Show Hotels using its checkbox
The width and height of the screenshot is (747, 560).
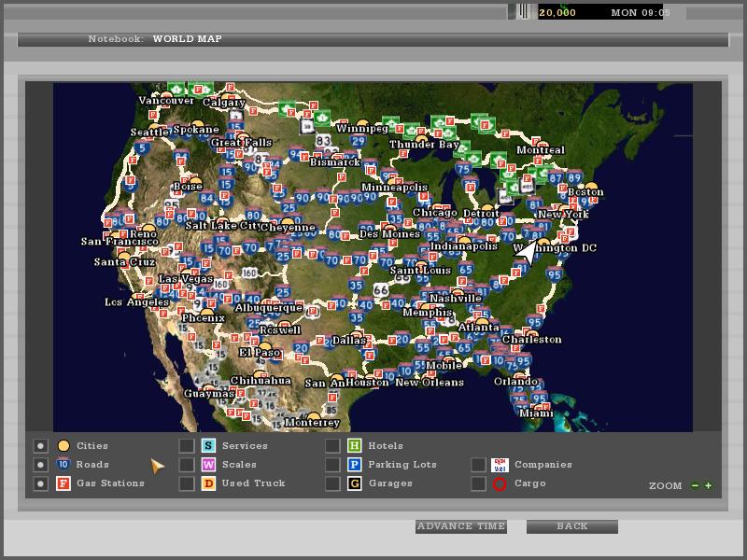click(x=332, y=446)
